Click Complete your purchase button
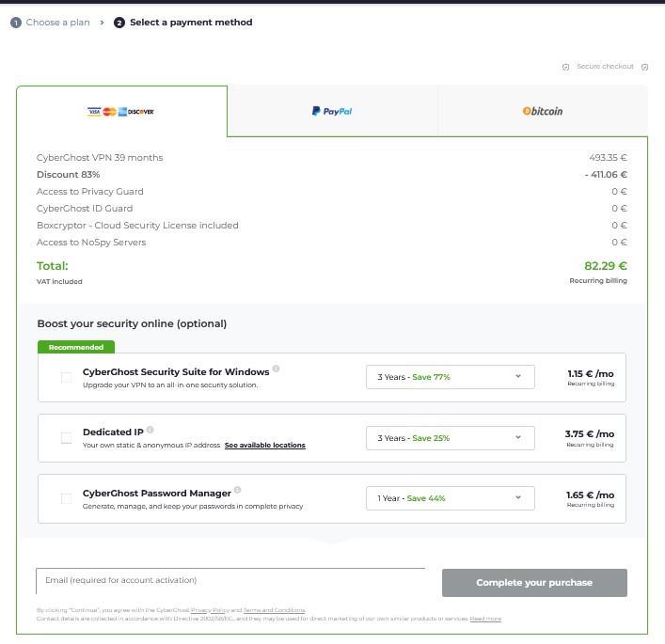The image size is (665, 644). [534, 583]
